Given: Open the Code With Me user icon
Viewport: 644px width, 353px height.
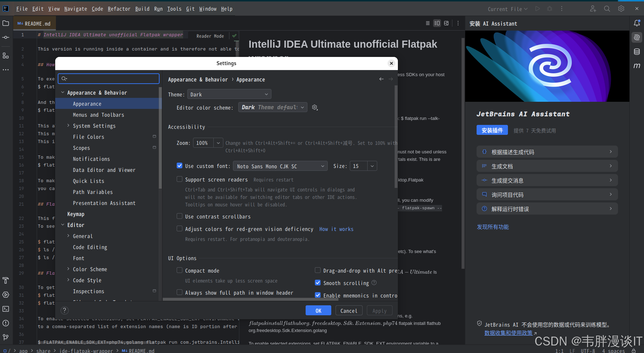Looking at the screenshot, I should (x=593, y=9).
